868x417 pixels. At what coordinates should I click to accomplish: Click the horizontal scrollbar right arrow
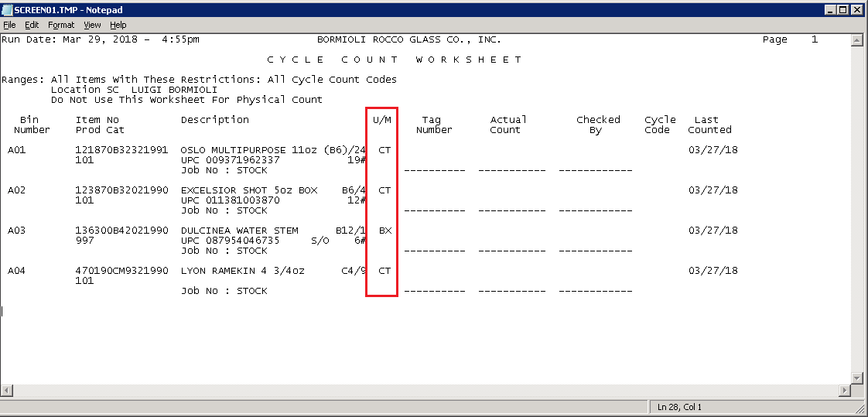pos(845,391)
